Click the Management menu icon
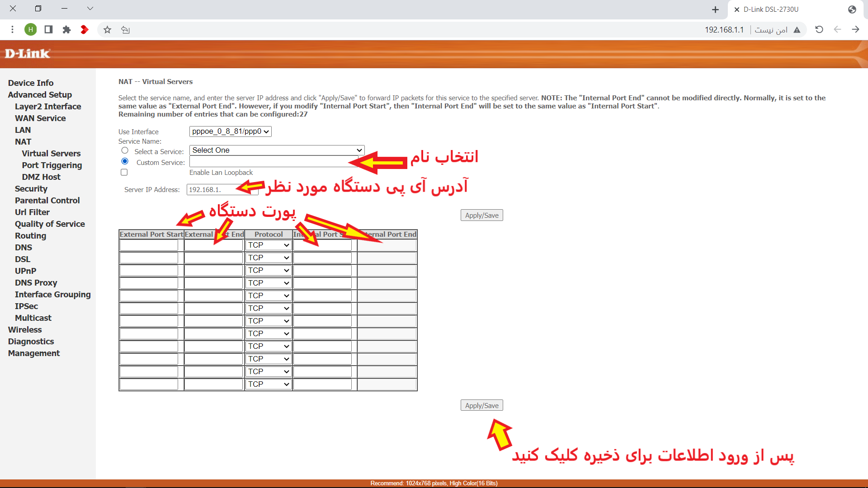Viewport: 868px width, 488px height. point(34,353)
